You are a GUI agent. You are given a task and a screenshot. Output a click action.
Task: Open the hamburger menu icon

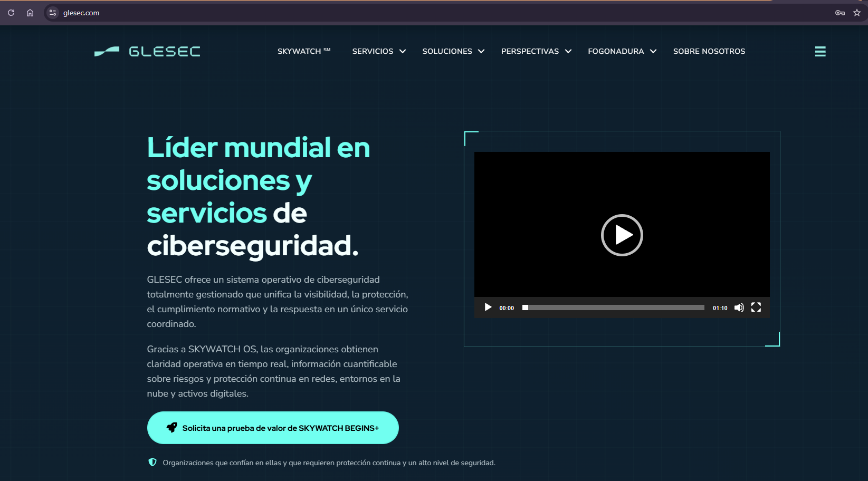pyautogui.click(x=820, y=51)
